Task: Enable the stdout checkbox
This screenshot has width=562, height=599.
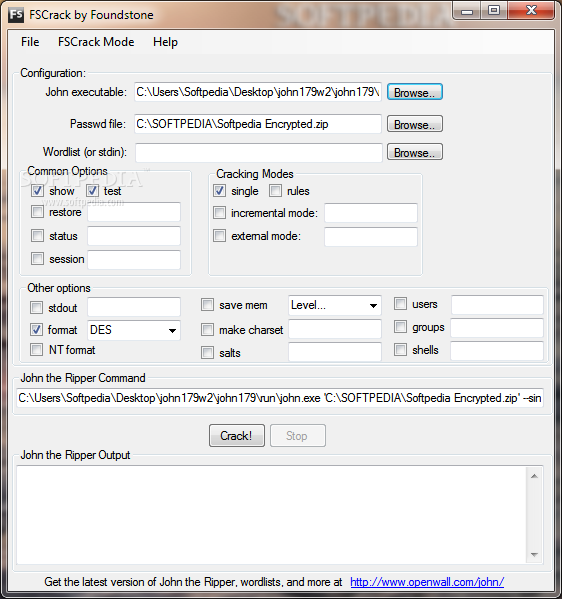Action: tap(36, 307)
